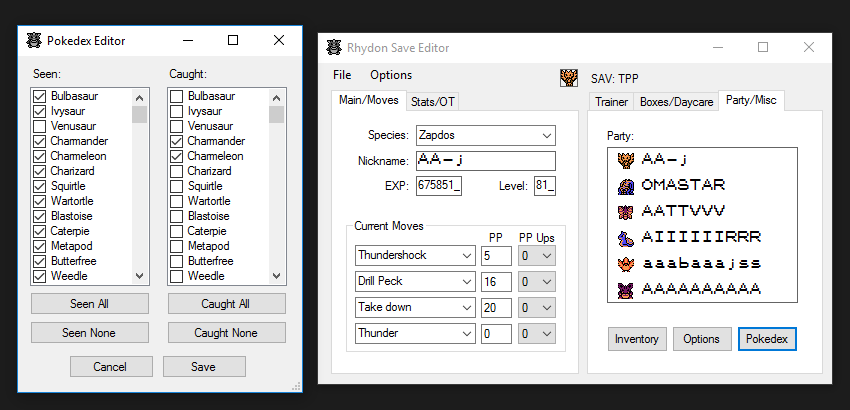Click the Seen None button
This screenshot has height=410, width=850.
(89, 333)
